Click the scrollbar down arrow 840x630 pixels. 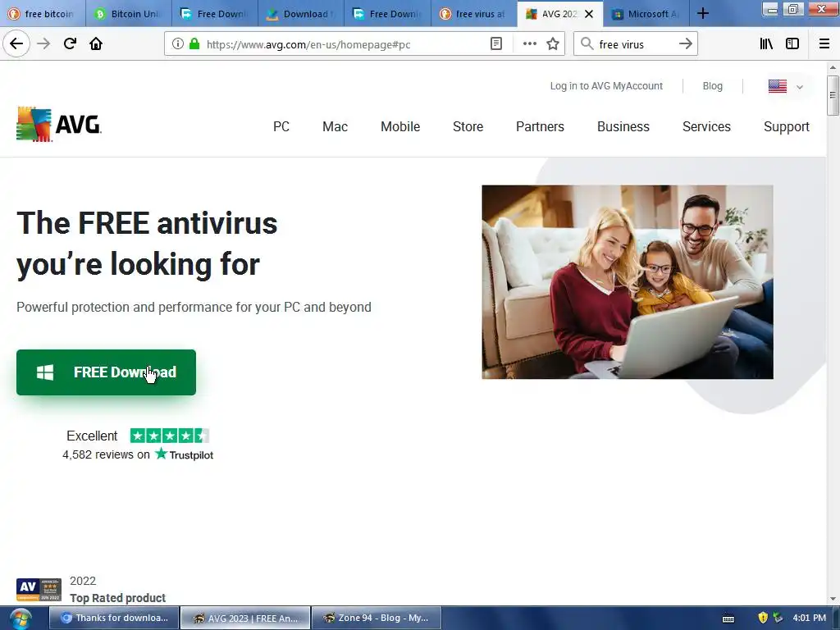tap(832, 599)
